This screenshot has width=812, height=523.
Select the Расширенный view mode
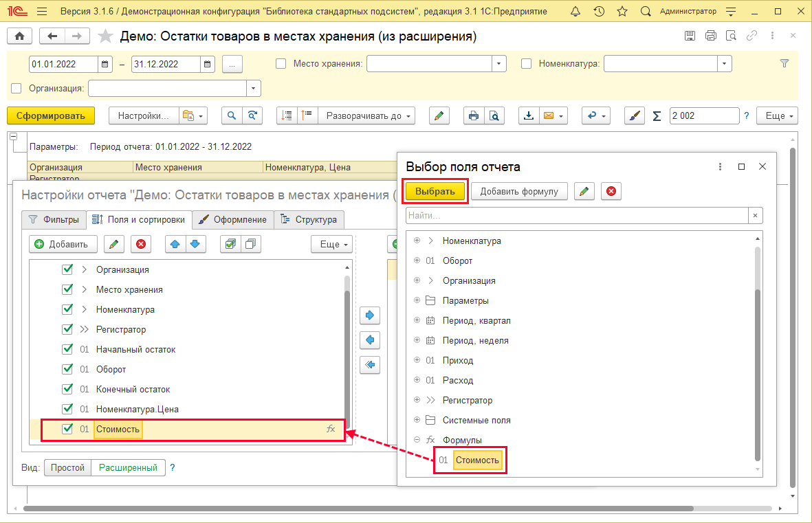(128, 467)
